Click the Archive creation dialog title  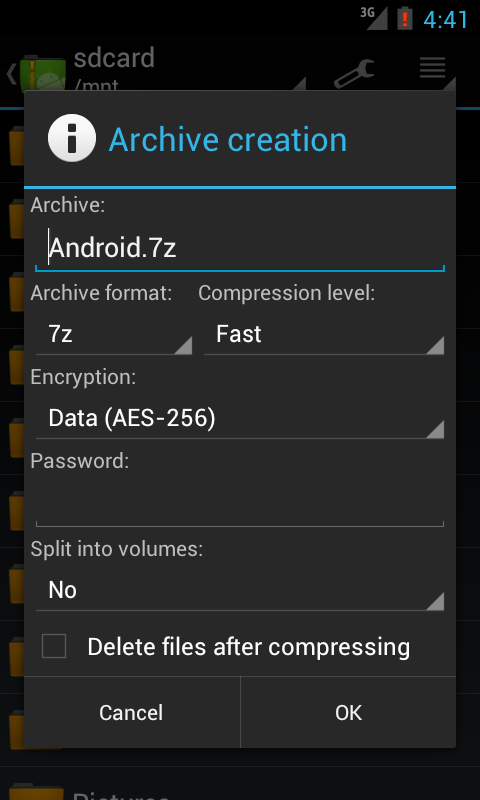[228, 139]
